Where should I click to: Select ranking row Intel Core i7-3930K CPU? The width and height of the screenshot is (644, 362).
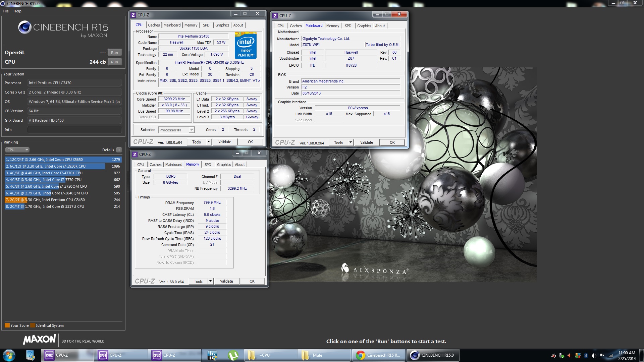(x=63, y=166)
